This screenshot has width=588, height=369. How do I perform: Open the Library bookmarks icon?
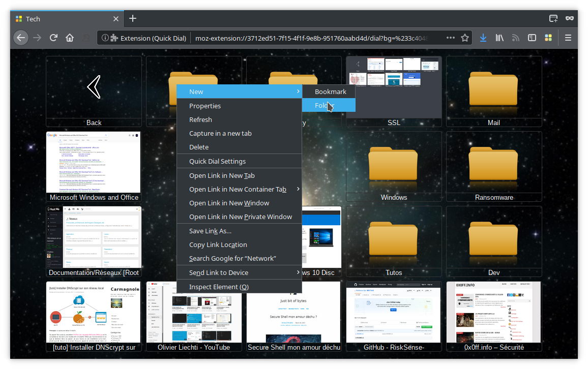click(x=500, y=38)
